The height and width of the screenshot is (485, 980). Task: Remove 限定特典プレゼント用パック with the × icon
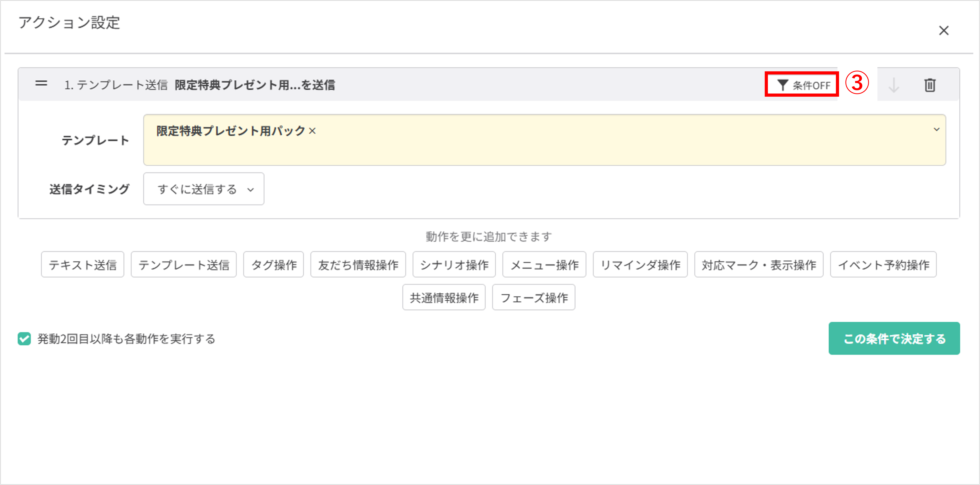pos(313,130)
